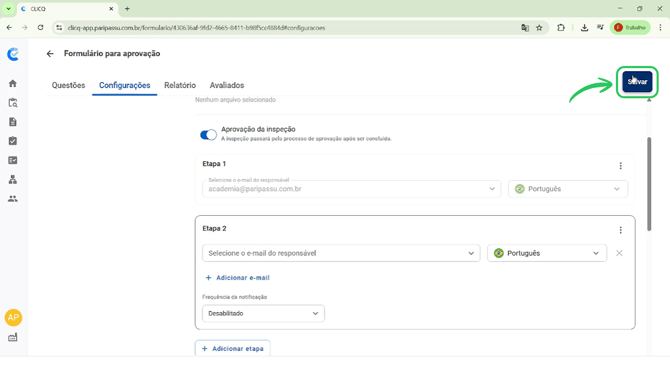
Task: Open the inspection search clipboard icon in sidebar
Action: click(13, 103)
